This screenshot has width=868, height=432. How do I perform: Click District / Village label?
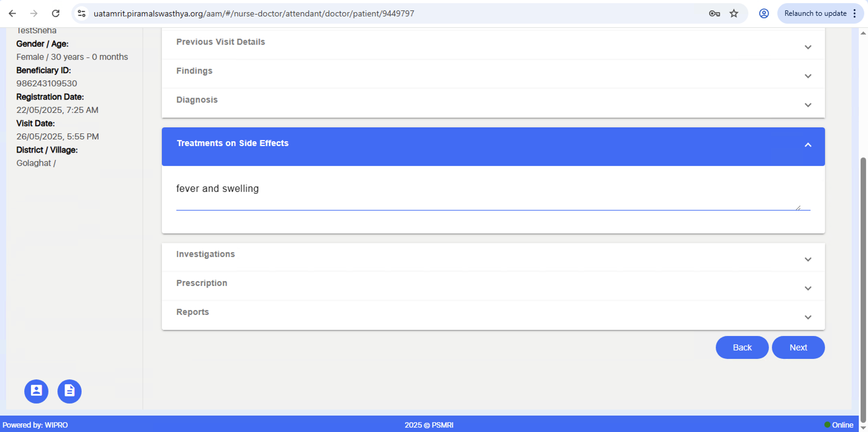click(47, 150)
